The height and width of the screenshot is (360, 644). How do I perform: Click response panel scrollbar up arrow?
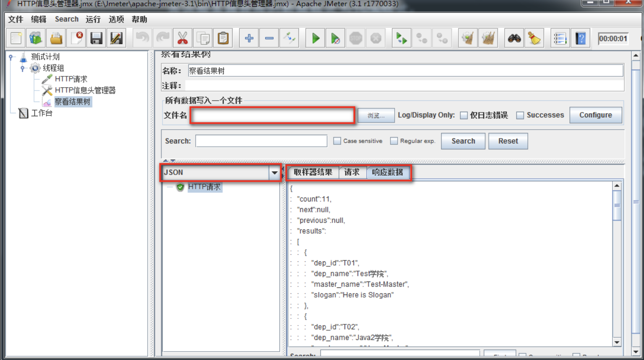tap(617, 185)
